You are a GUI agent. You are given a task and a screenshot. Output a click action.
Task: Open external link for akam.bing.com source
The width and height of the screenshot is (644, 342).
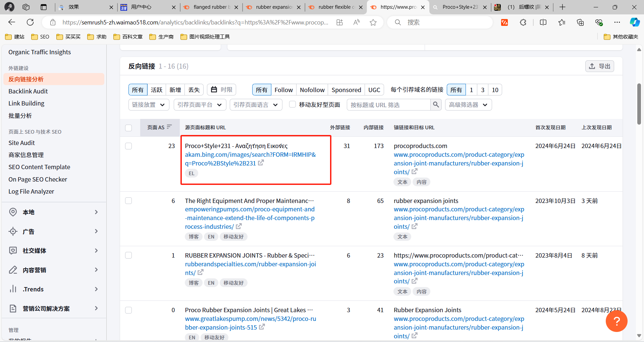261,163
